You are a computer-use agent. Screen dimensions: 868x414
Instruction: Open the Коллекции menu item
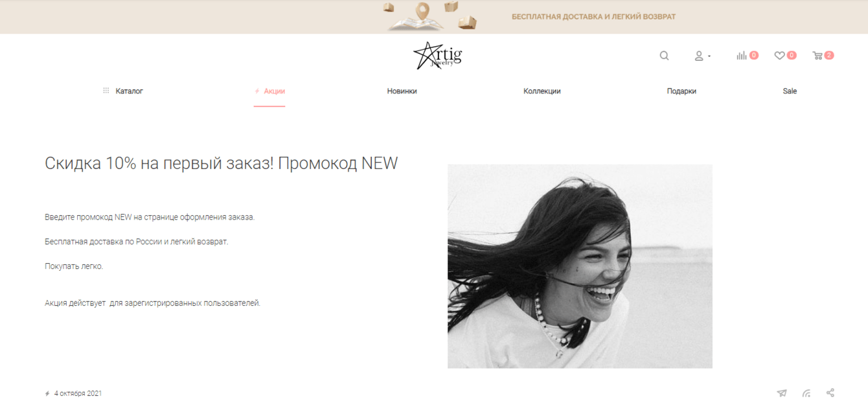click(x=542, y=91)
